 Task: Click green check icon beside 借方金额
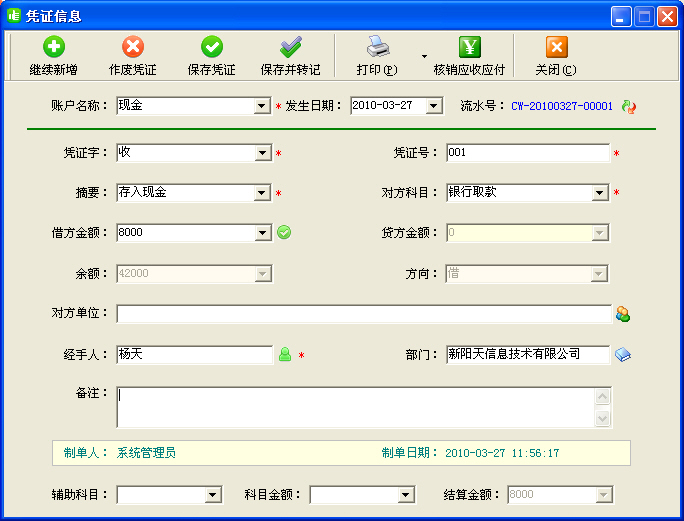(284, 232)
